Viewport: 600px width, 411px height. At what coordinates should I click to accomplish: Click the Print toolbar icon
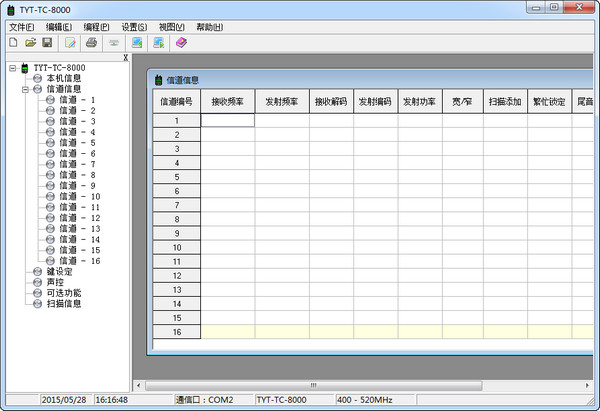click(x=91, y=42)
